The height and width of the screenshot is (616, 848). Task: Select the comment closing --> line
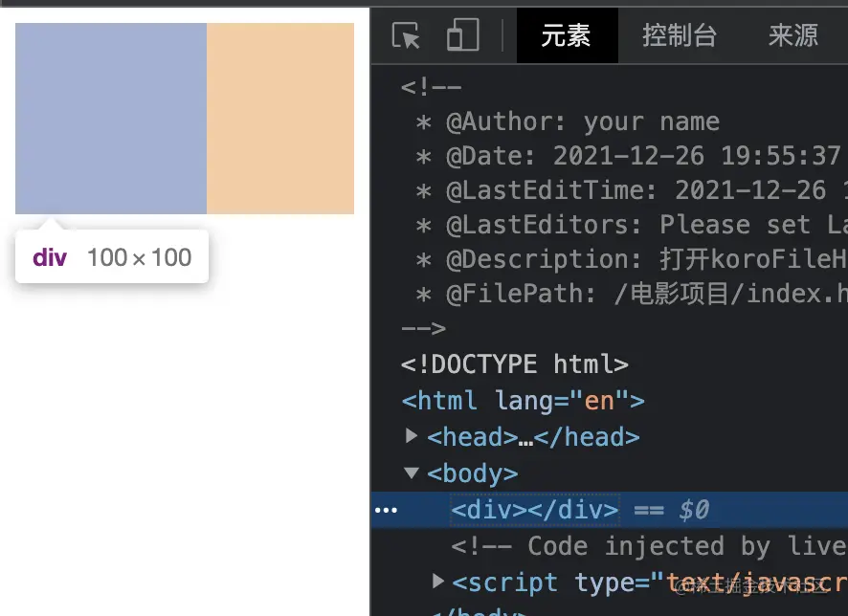[x=423, y=328]
